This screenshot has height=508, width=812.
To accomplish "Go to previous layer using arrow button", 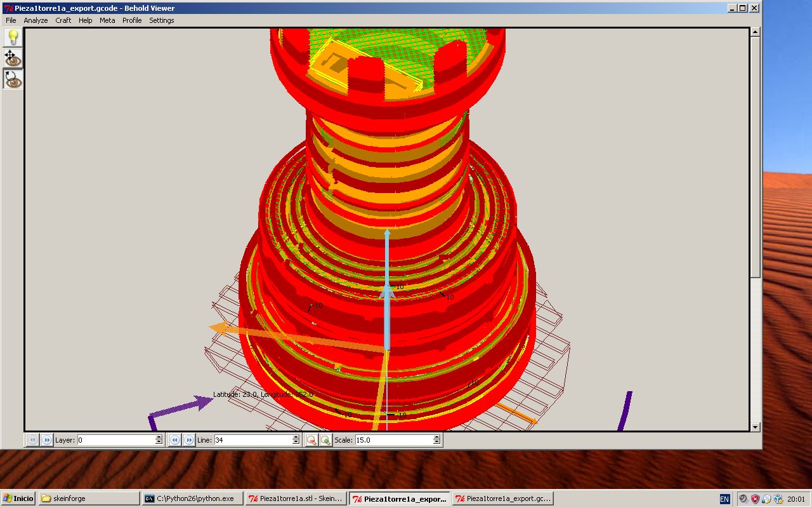I will [x=33, y=440].
